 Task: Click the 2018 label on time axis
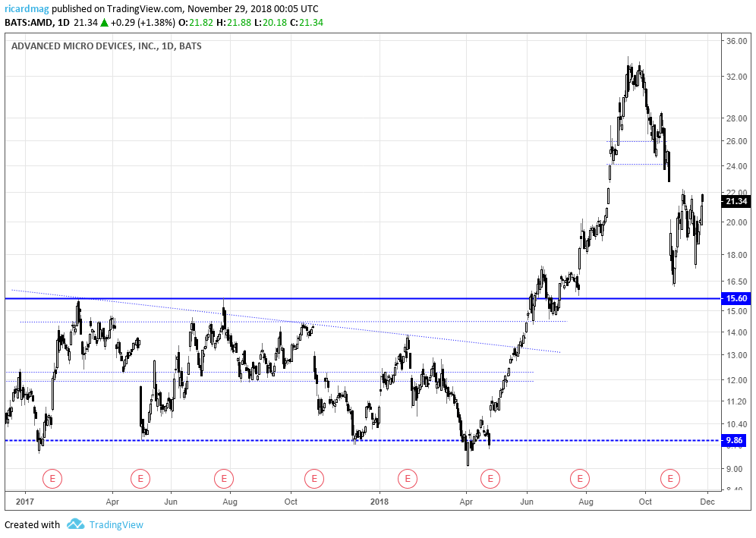(x=380, y=502)
